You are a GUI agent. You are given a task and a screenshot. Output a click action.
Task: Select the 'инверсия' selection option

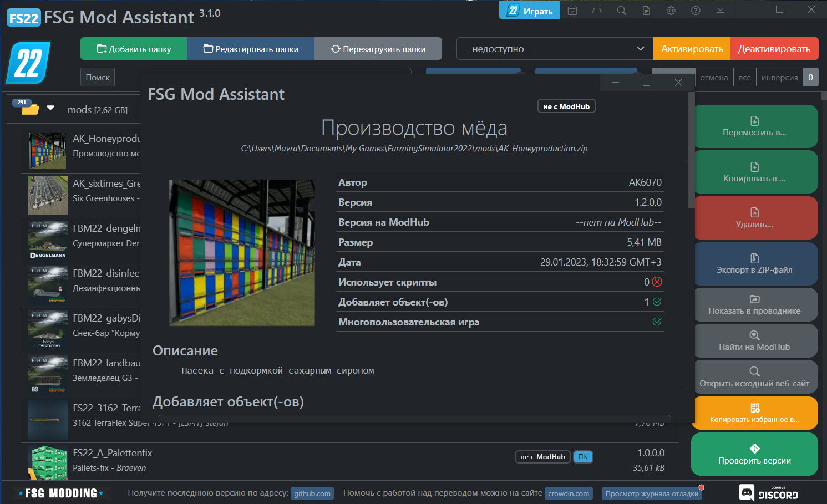(x=779, y=77)
